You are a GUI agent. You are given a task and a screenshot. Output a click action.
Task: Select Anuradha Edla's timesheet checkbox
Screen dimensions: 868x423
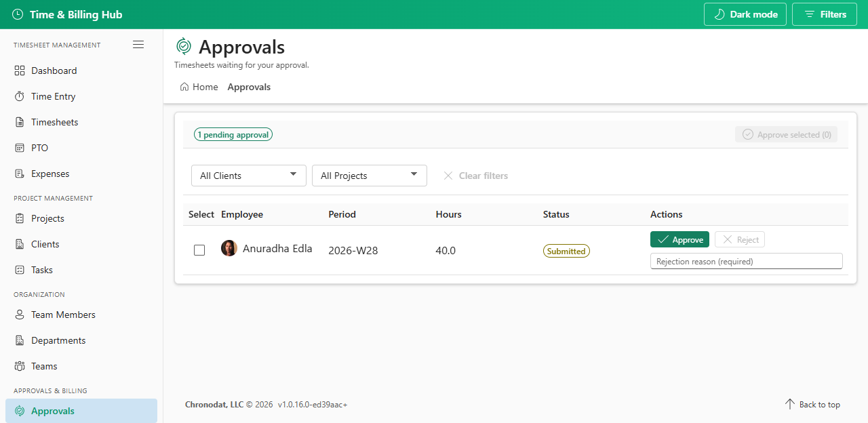click(199, 250)
